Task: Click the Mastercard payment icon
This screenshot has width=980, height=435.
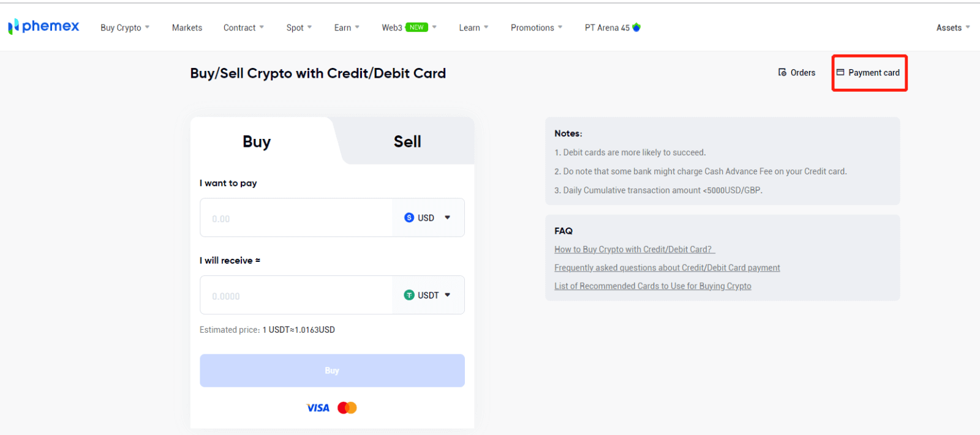Action: tap(347, 407)
